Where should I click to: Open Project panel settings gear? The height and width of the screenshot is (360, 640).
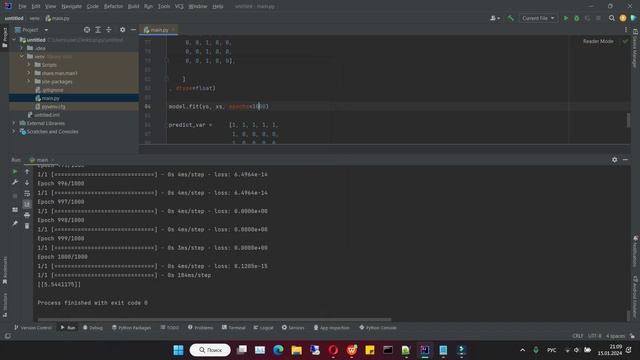(x=122, y=30)
